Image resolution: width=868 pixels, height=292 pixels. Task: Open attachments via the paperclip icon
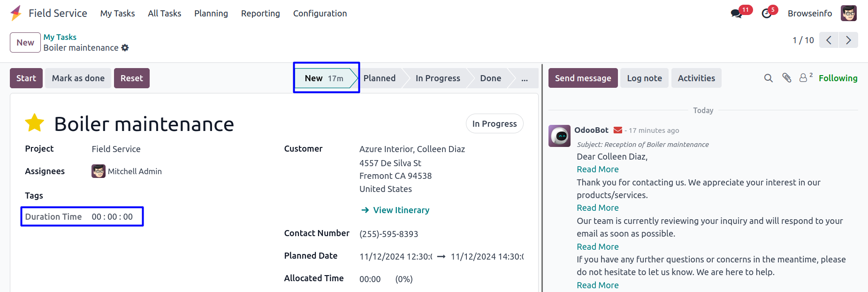pyautogui.click(x=787, y=78)
